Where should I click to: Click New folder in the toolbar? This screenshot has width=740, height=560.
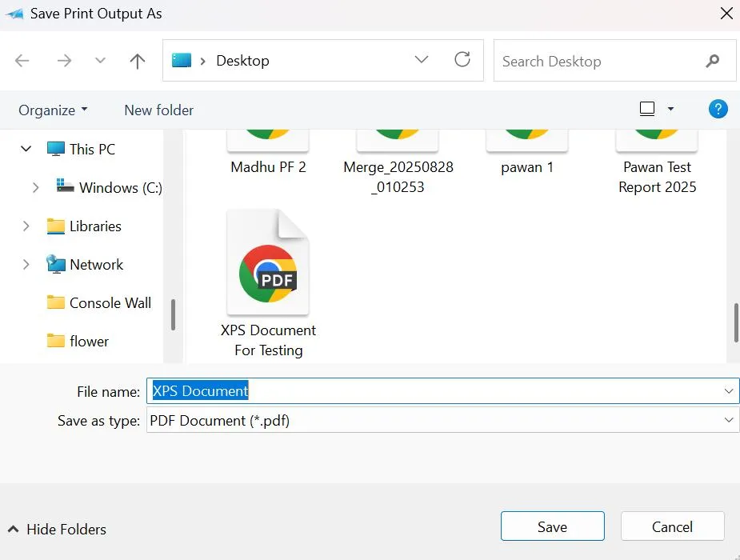[158, 110]
